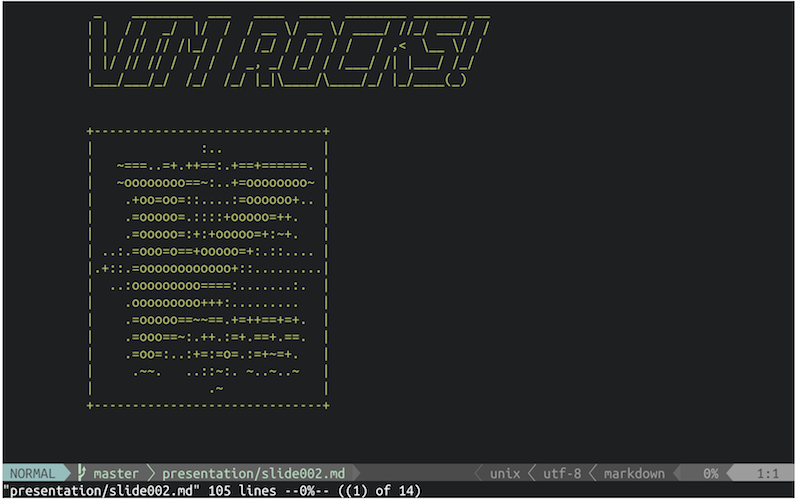800x500 pixels.
Task: Click the presentation/slide002.md filename in the statusline
Action: pos(253,473)
